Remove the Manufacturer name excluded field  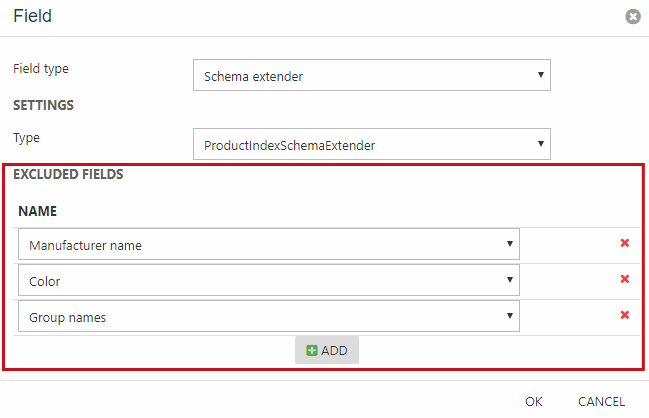(625, 243)
